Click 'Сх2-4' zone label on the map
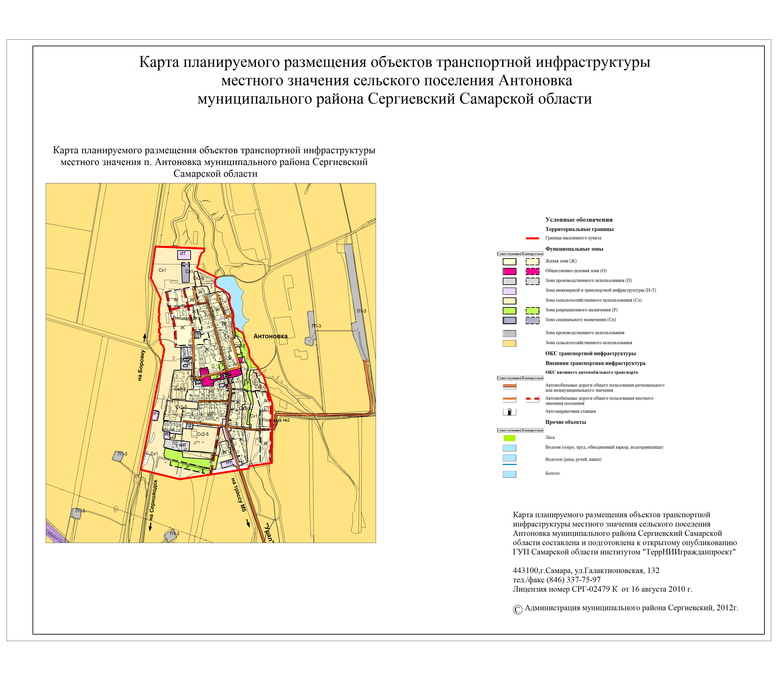The width and height of the screenshot is (784, 680). click(180, 389)
